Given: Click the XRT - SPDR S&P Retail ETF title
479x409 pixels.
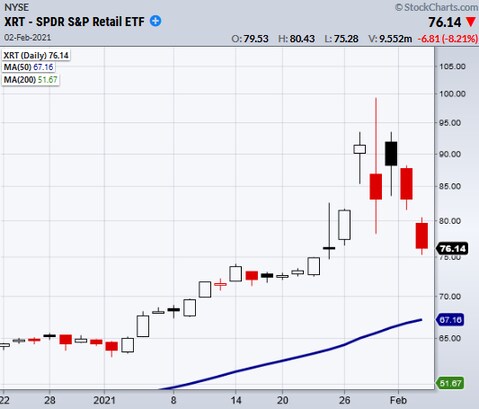Looking at the screenshot, I should 74,22.
